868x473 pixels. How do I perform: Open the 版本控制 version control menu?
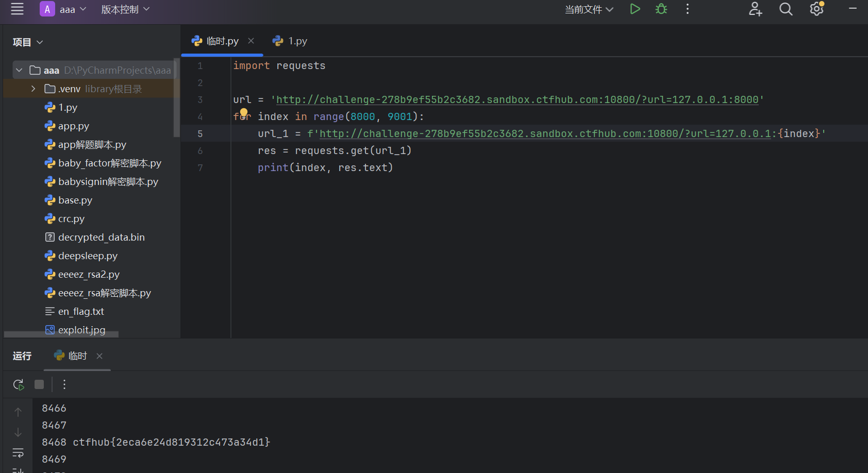125,9
